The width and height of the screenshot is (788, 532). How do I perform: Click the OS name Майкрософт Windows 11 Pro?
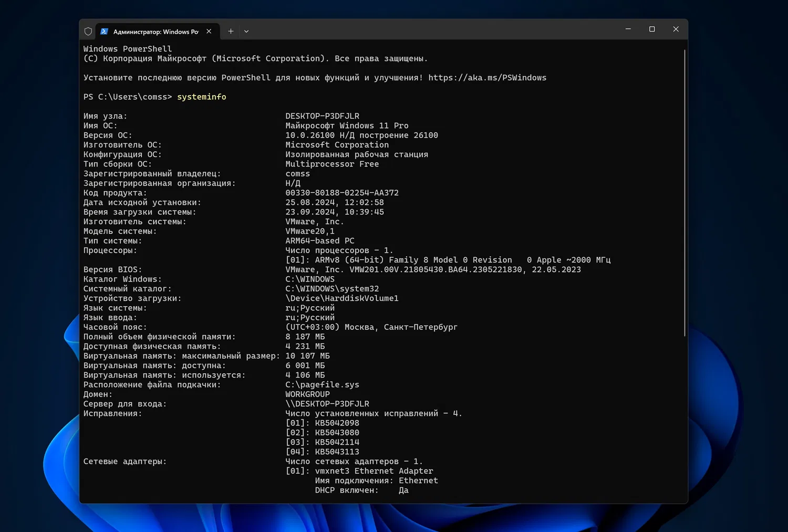pyautogui.click(x=347, y=126)
